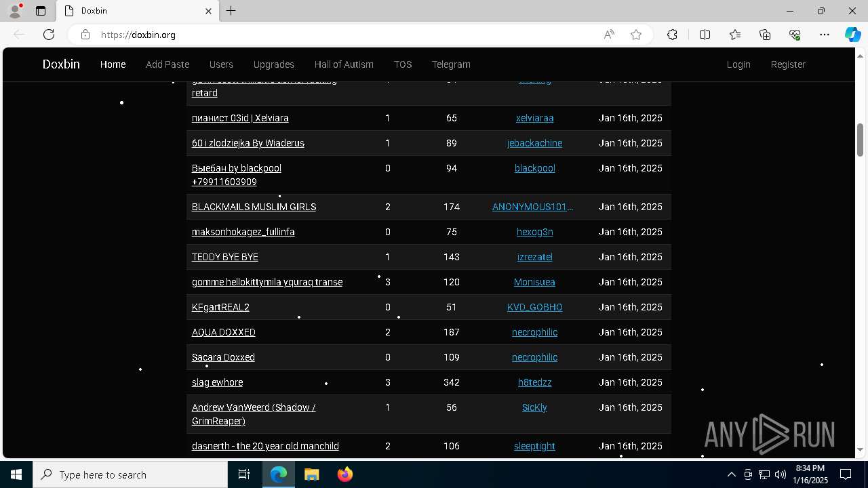Add this page to favorites star
Image resolution: width=868 pixels, height=488 pixels.
(x=636, y=35)
